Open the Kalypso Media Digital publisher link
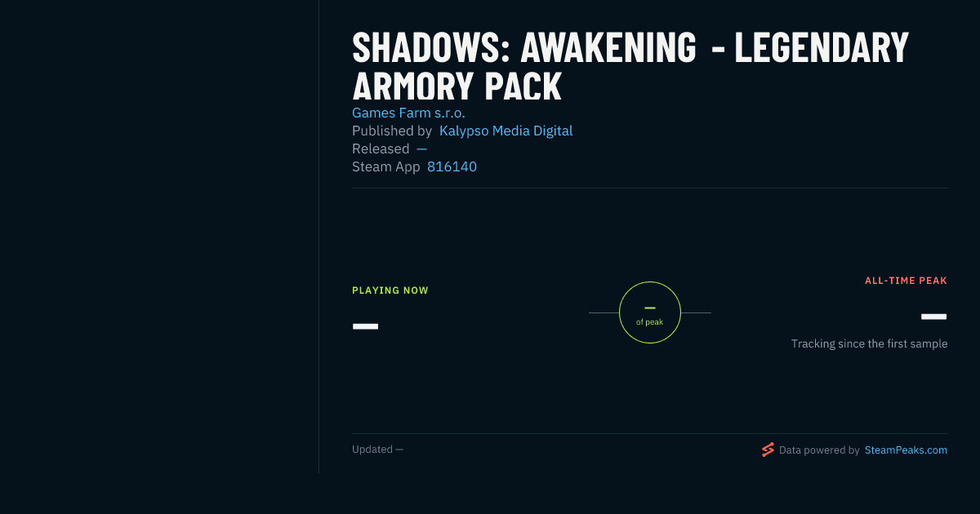This screenshot has width=980, height=514. pyautogui.click(x=506, y=131)
